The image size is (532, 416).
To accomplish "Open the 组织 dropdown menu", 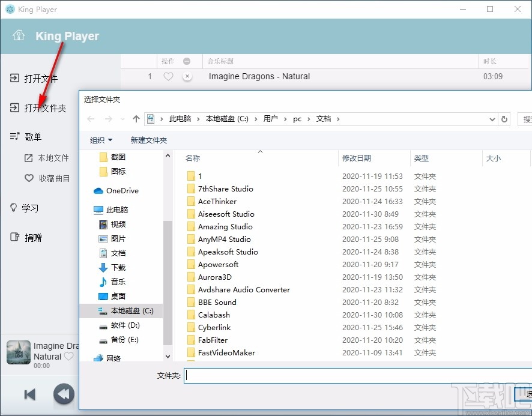I will 100,140.
